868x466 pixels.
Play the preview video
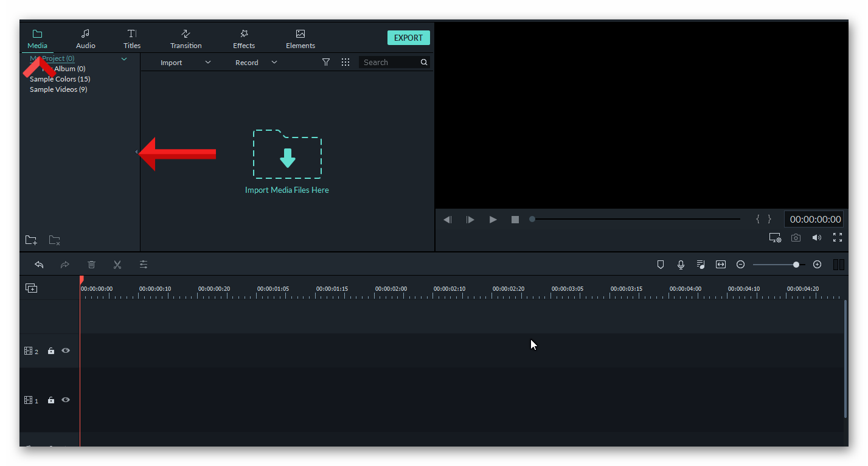[x=493, y=220]
